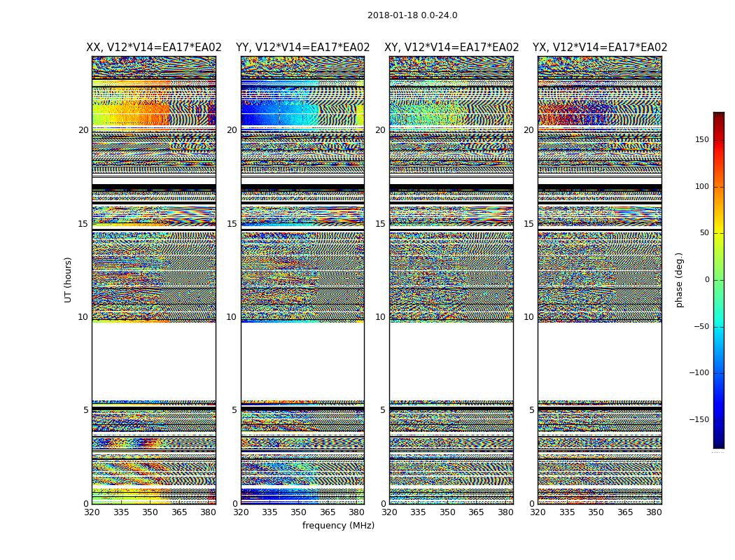Click the 350 MHz tick label under the XX panel
Viewport: 735px width, 560px height.
pyautogui.click(x=150, y=512)
